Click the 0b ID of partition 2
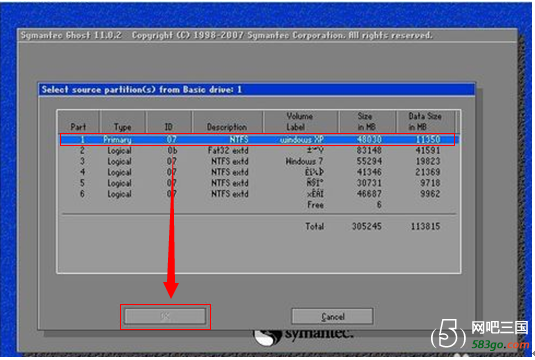 172,150
